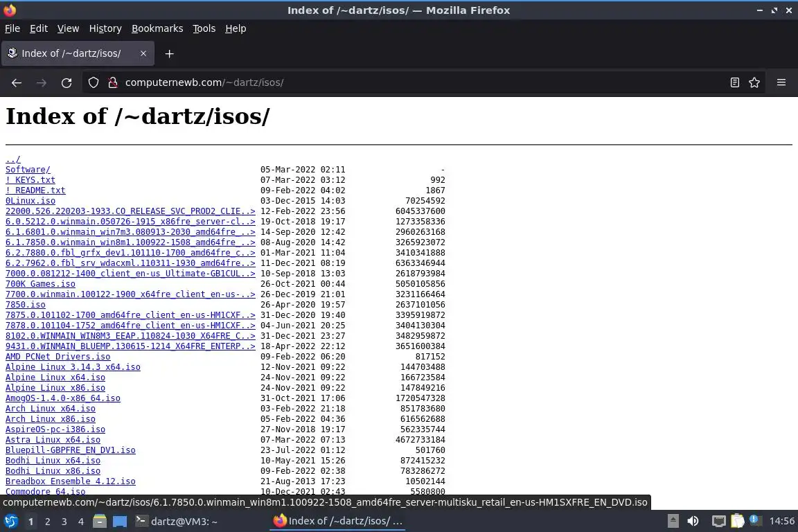This screenshot has width=798, height=532.
Task: Switch to workspace 4 in the pager
Action: [x=80, y=522]
